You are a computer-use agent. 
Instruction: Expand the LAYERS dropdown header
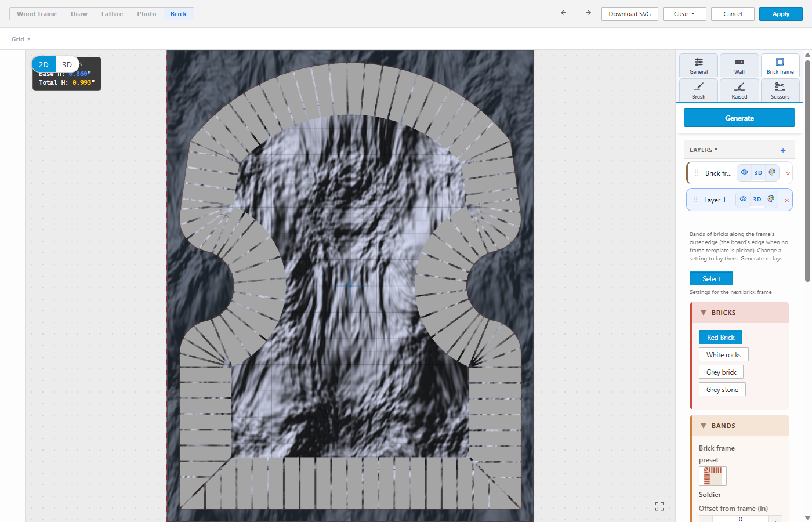[704, 150]
